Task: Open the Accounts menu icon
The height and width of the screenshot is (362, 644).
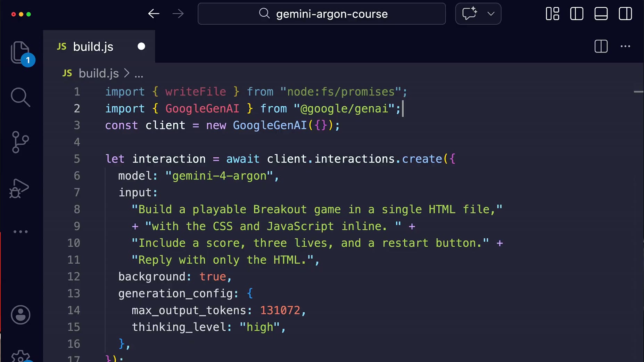Action: (x=20, y=315)
